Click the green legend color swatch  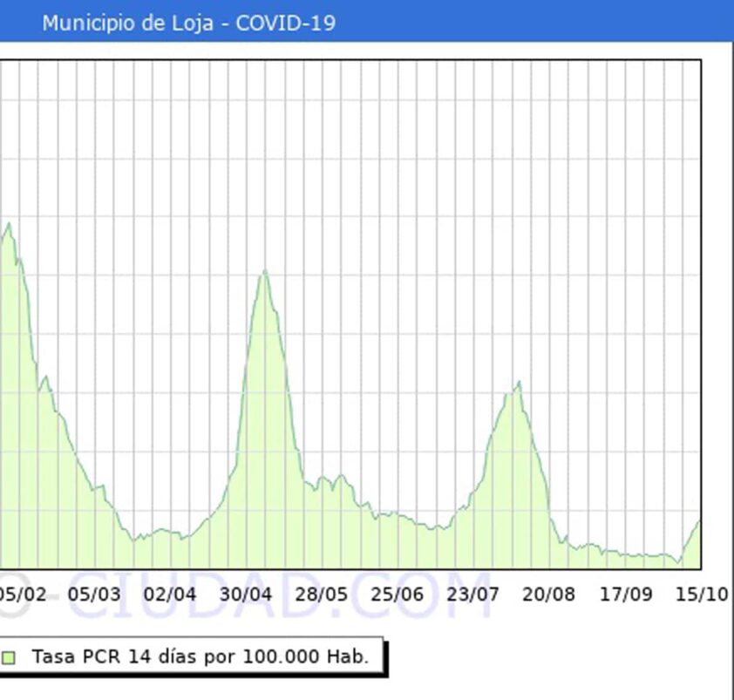coord(10,658)
